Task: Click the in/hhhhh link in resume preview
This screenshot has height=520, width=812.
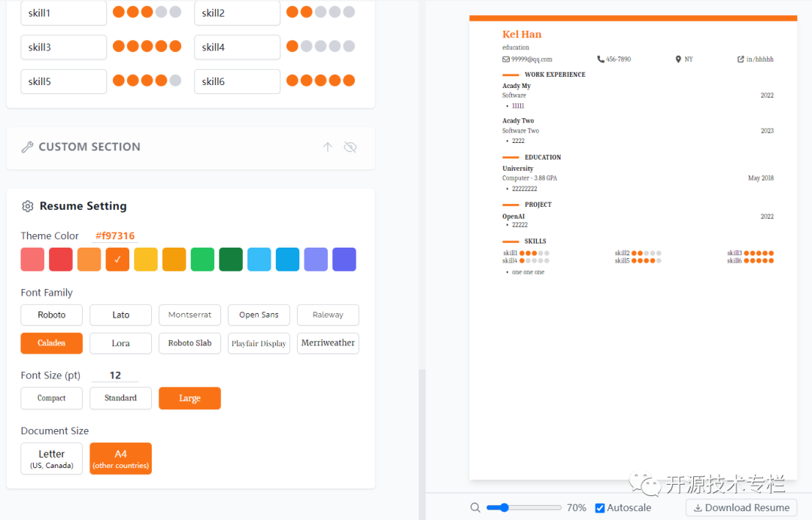Action: click(756, 59)
